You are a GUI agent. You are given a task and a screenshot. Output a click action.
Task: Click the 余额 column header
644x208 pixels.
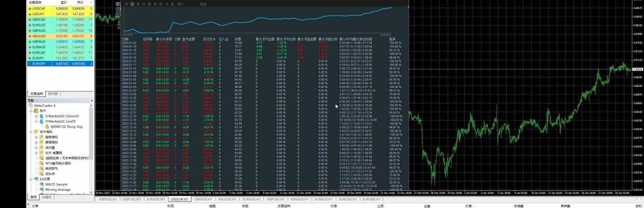pyautogui.click(x=238, y=38)
